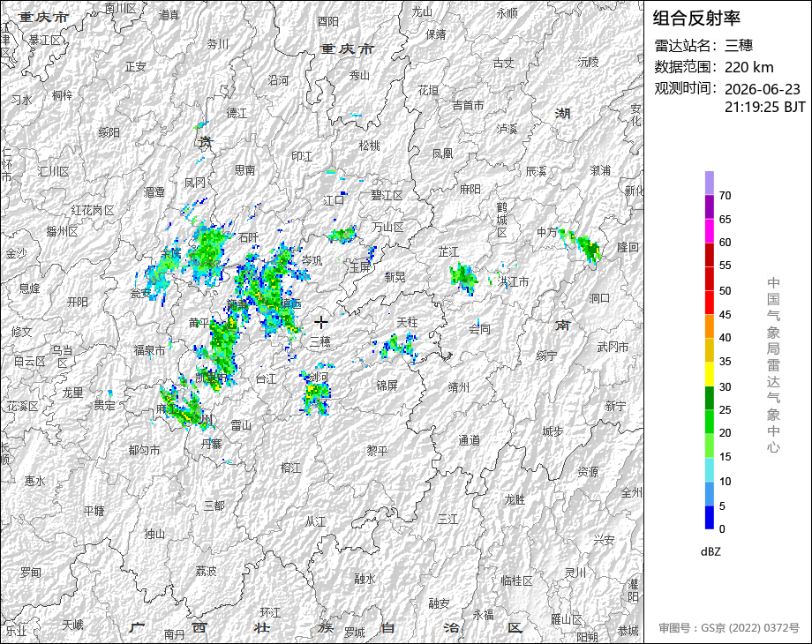Select the 雷达站名 station name line
Screen dimensions: 812x644
point(703,46)
